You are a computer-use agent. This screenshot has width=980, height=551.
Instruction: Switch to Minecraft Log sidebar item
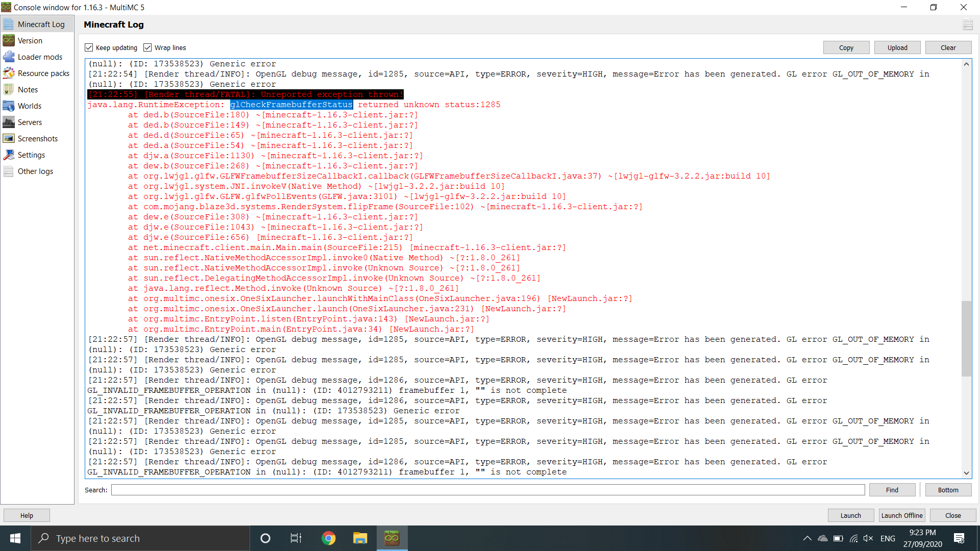pos(41,24)
